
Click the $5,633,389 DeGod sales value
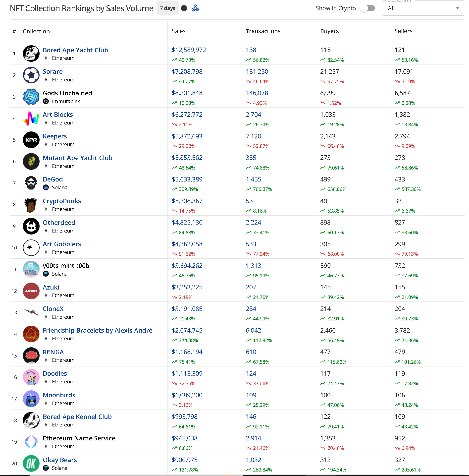pos(187,179)
